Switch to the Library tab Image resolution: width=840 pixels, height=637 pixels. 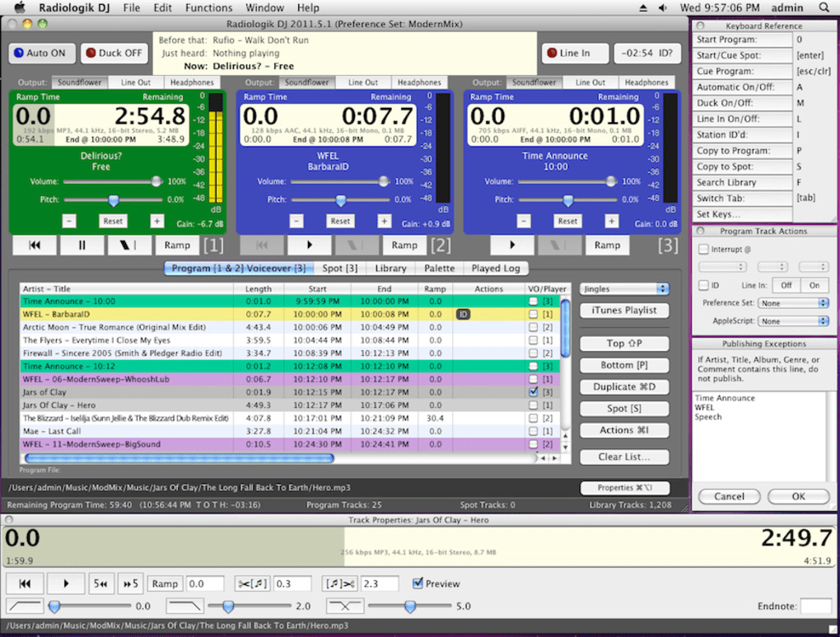pyautogui.click(x=390, y=268)
